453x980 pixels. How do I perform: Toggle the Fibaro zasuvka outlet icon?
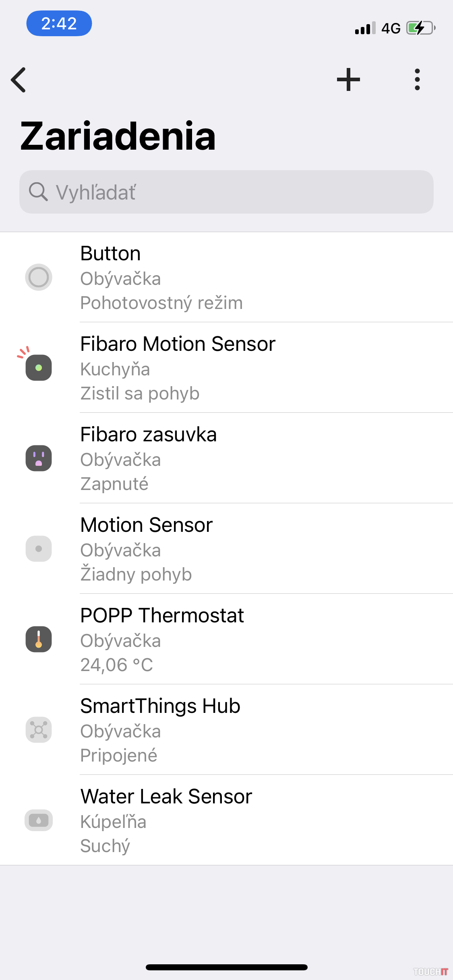tap(39, 458)
